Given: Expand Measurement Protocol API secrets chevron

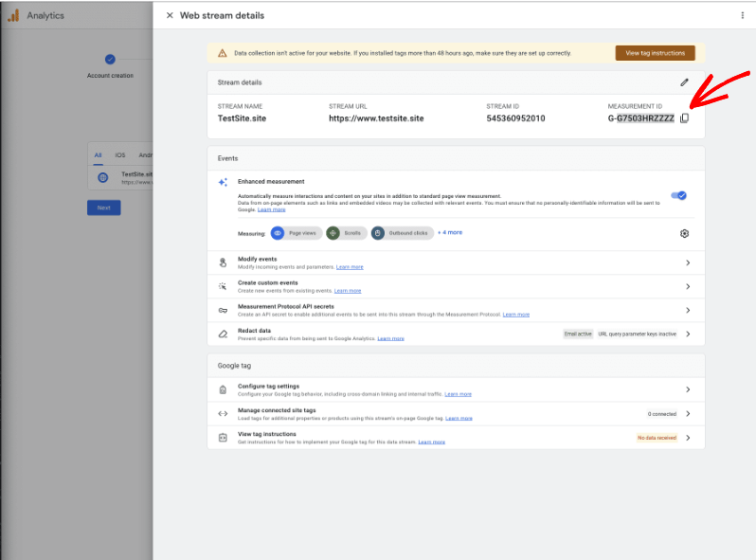Looking at the screenshot, I should (x=688, y=310).
